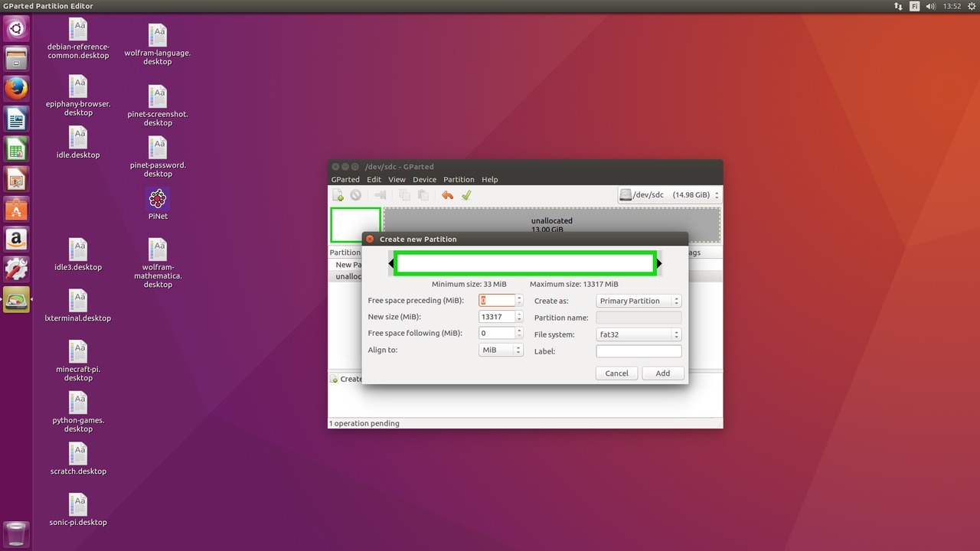Launch LibreOffice Writer from the launcher
This screenshot has width=980, height=551.
pyautogui.click(x=16, y=119)
